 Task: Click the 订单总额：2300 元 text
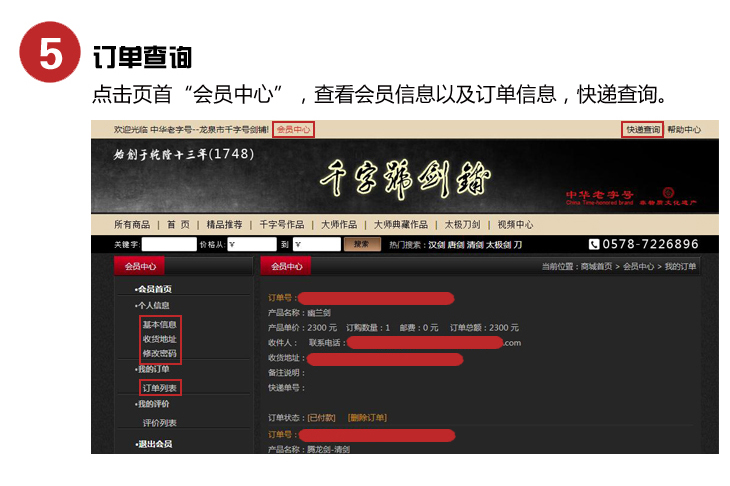coord(484,328)
